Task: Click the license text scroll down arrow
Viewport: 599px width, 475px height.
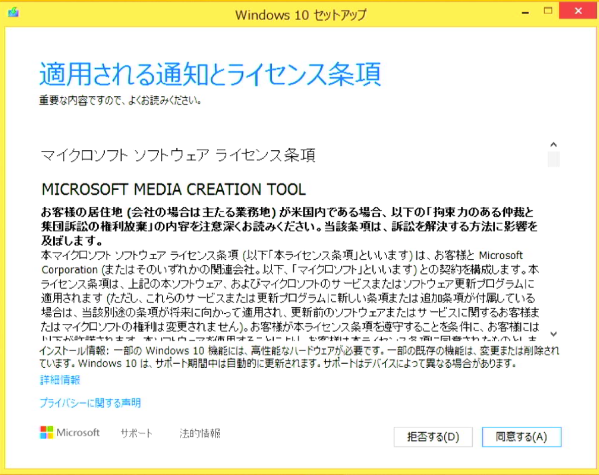Action: 554,334
